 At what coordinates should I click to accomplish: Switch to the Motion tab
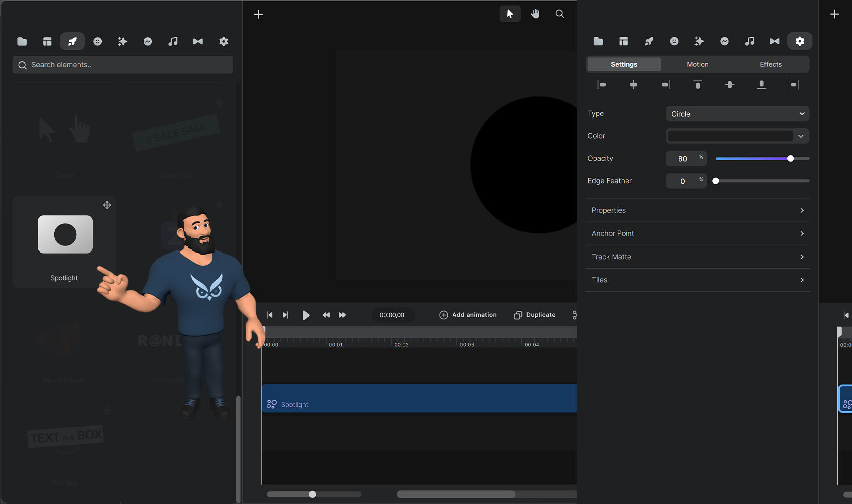click(x=697, y=64)
